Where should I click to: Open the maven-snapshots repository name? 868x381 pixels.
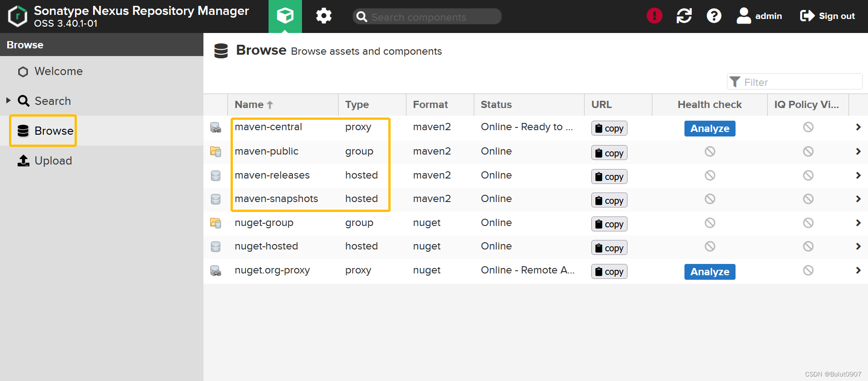276,199
